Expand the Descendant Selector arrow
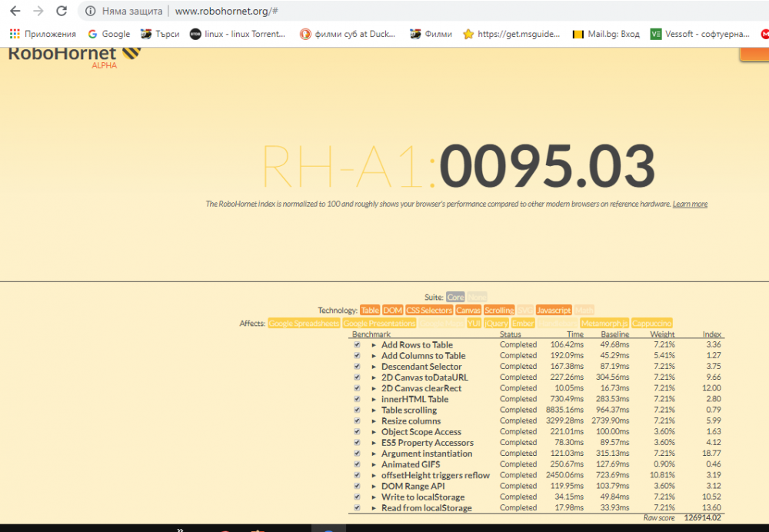 click(374, 366)
